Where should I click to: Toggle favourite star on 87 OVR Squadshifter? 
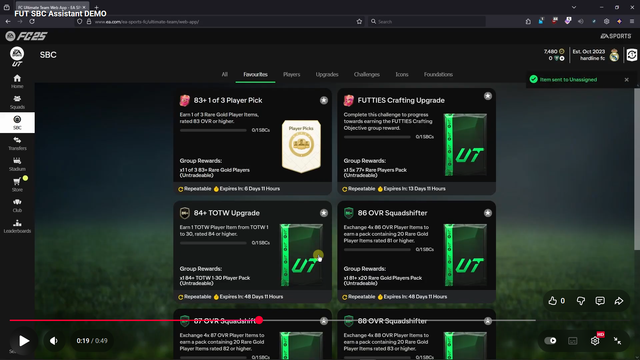(324, 321)
